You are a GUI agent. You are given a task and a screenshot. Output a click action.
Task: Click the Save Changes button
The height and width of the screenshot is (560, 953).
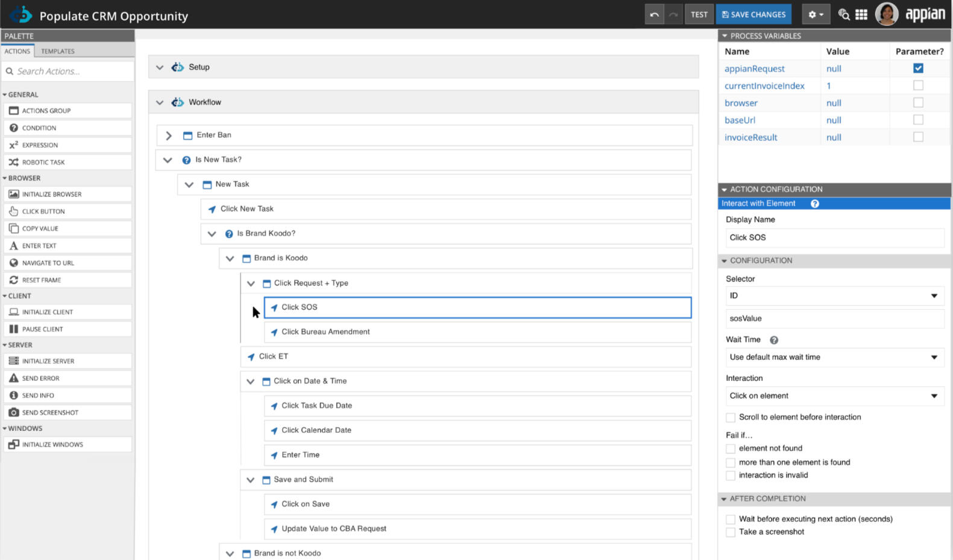click(753, 14)
